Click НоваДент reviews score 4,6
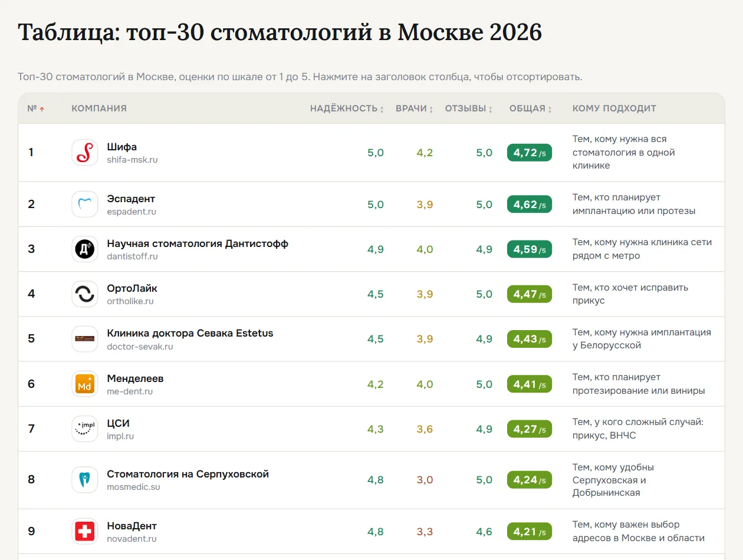 (484, 532)
